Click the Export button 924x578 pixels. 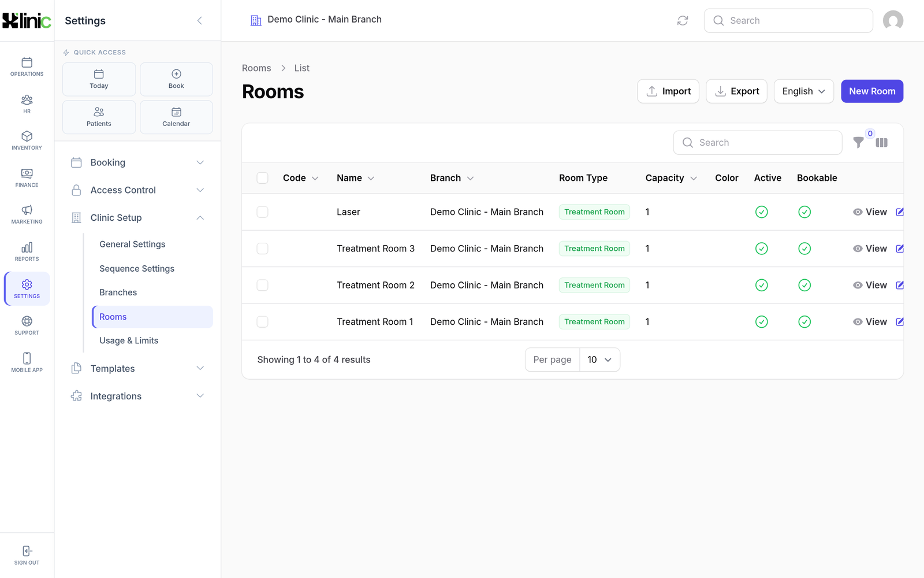pos(736,91)
